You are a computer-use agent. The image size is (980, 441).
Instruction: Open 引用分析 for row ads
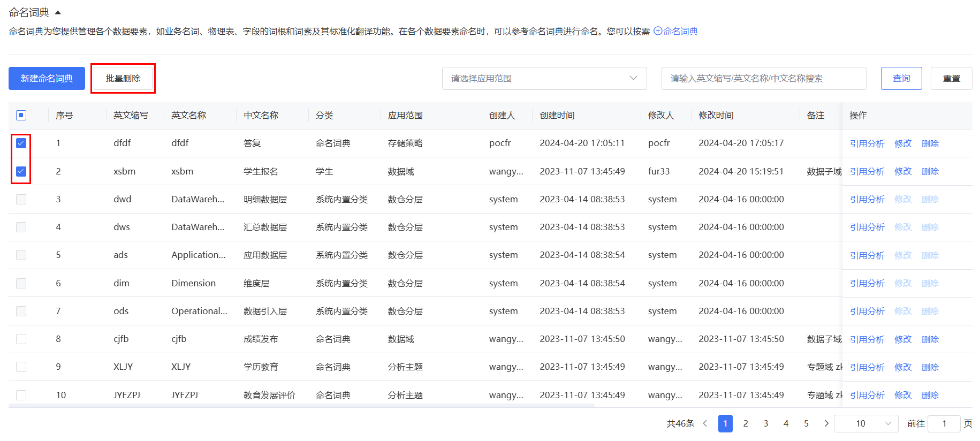tap(867, 255)
